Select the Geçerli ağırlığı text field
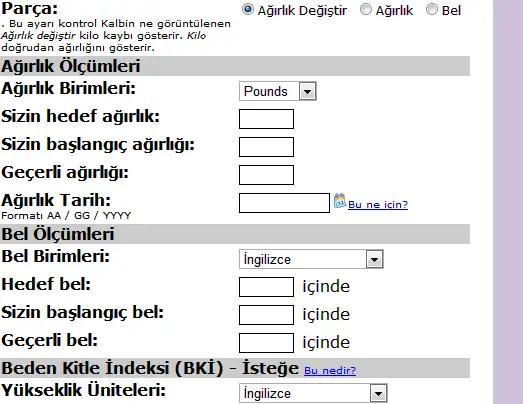 267,175
